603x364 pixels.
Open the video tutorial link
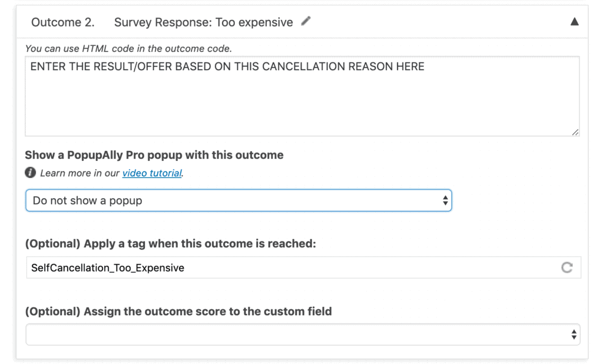point(151,173)
